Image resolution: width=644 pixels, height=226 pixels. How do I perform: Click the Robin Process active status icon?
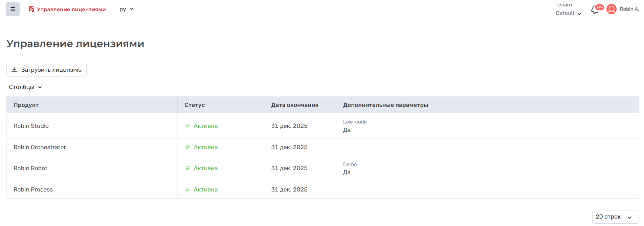187,189
